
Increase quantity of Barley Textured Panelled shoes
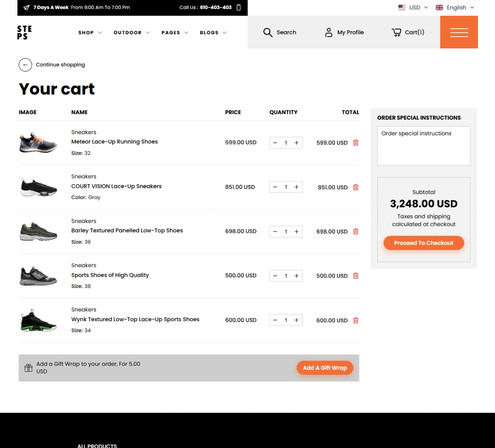pos(297,232)
